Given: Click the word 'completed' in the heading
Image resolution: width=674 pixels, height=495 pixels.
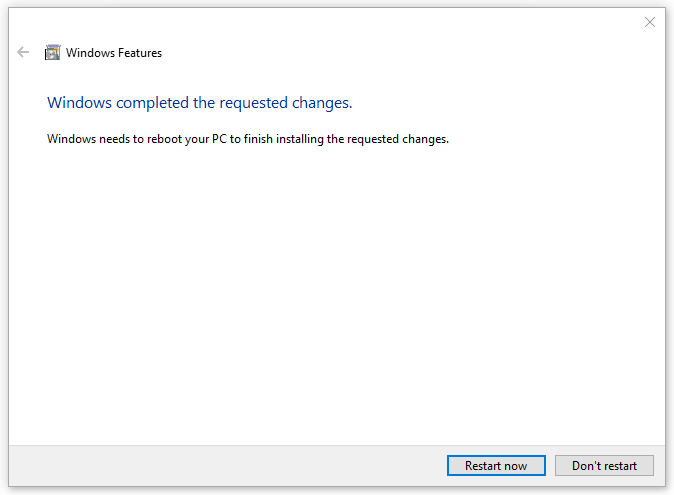Looking at the screenshot, I should pos(152,104).
